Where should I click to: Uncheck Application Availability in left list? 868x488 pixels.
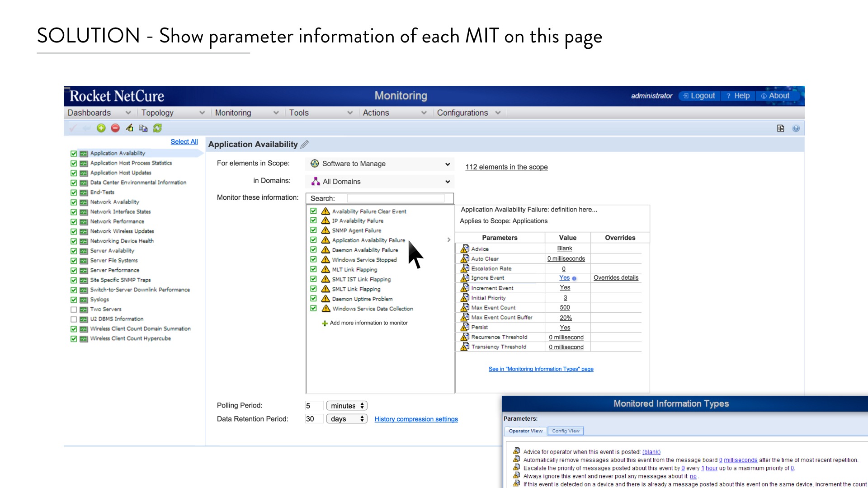(x=74, y=154)
